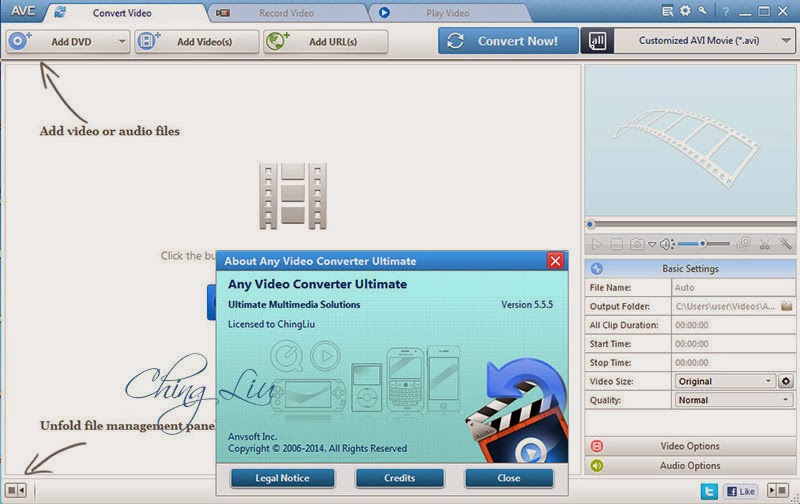Click the Stop Time value field

733,363
